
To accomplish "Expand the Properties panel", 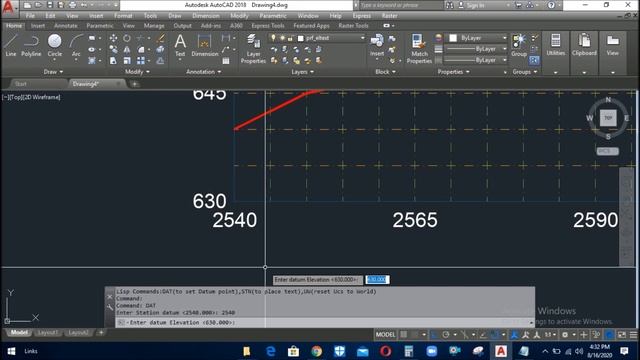I will [453, 72].
